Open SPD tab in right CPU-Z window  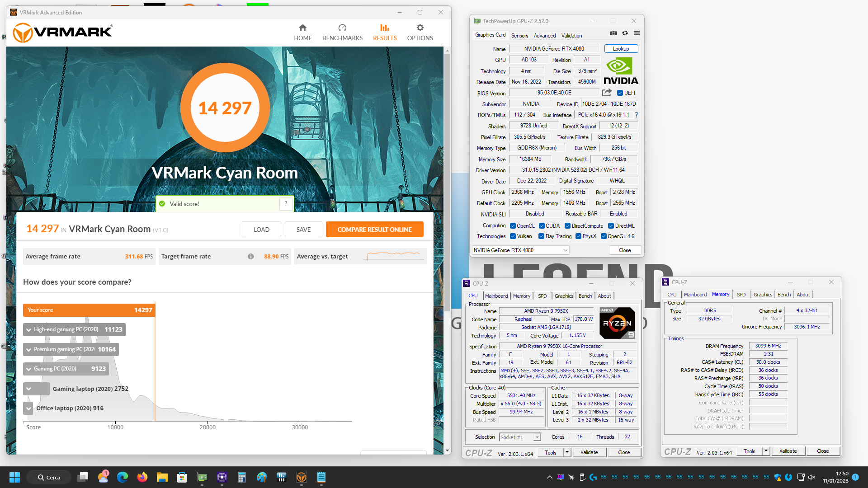tap(741, 295)
